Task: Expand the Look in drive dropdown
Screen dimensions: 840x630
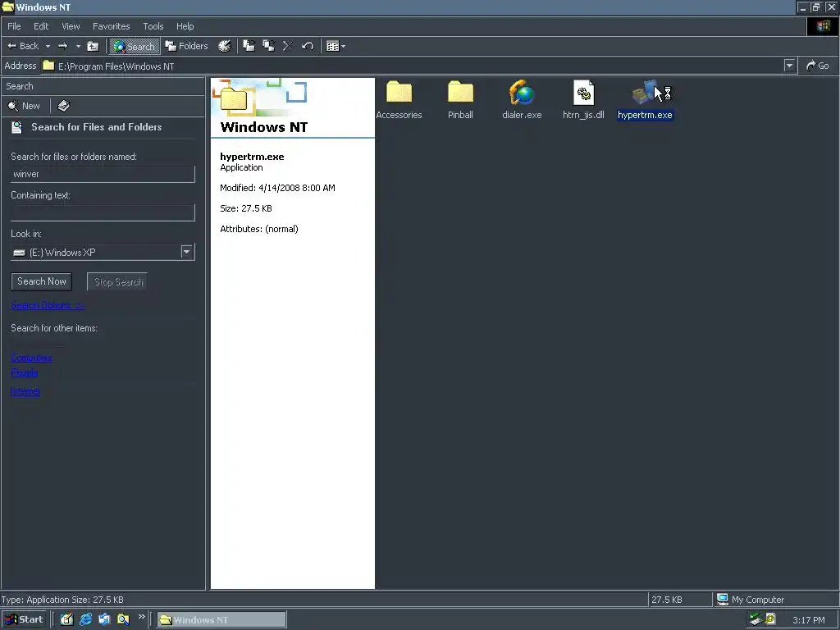Action: [186, 252]
